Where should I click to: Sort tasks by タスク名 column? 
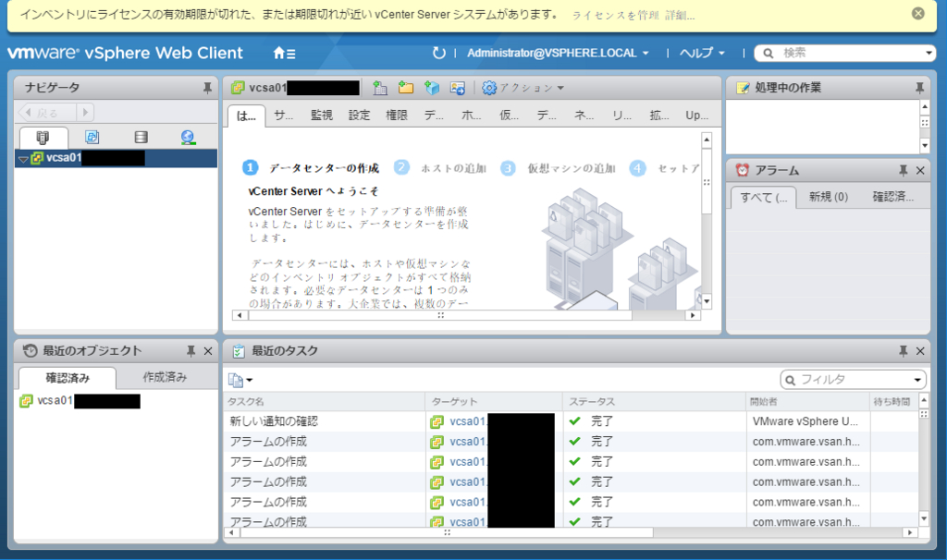324,401
